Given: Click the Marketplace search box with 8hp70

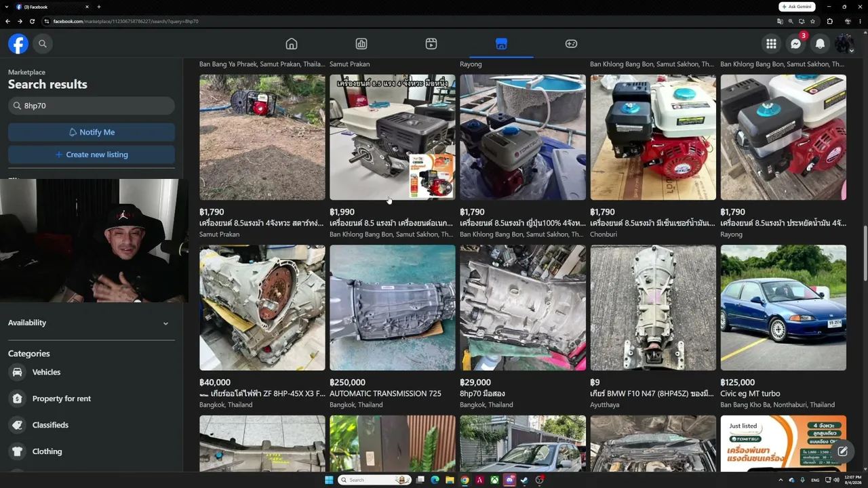Looking at the screenshot, I should (x=92, y=106).
